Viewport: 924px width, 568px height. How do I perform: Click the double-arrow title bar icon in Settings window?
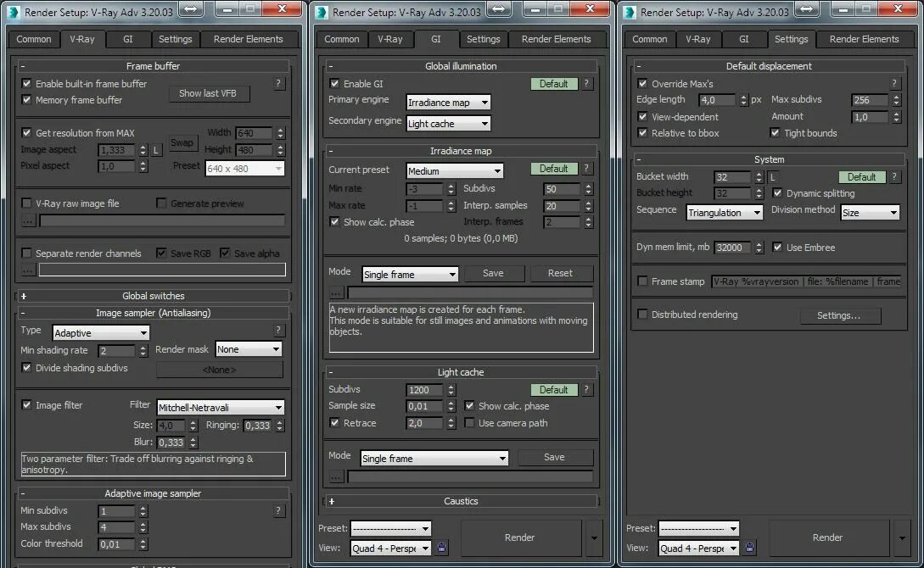pyautogui.click(x=807, y=8)
